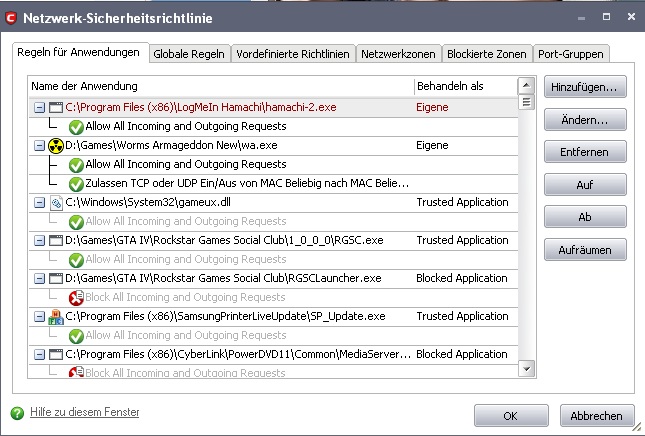
Task: Collapse the RGSCLauncher.exe entry
Action: click(x=39, y=278)
